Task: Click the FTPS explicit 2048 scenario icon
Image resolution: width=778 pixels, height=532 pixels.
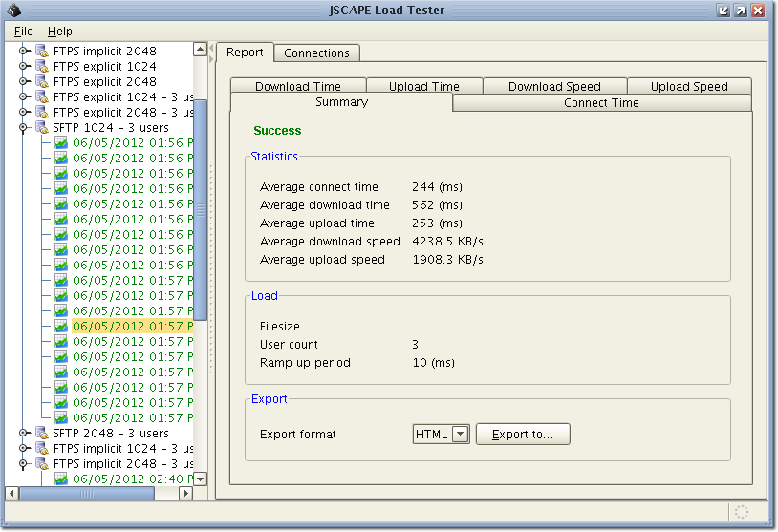Action: (42, 82)
